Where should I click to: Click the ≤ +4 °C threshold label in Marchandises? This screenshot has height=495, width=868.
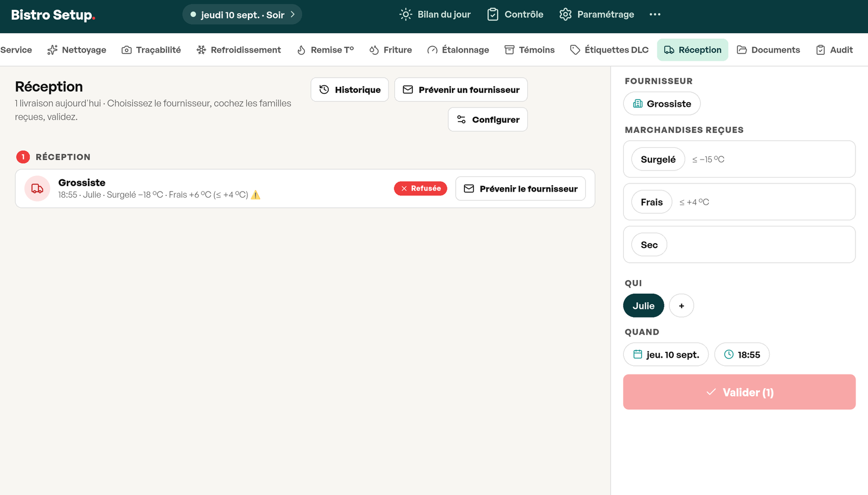694,202
